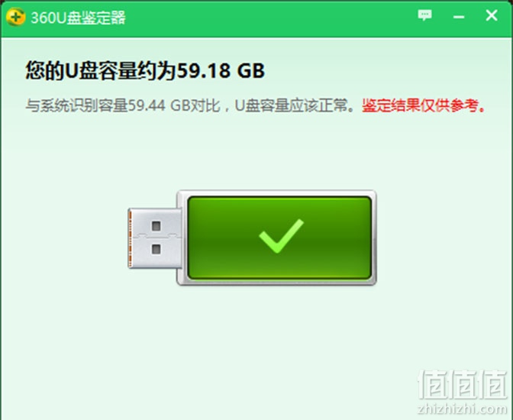Click the 360U盘鉴定器 title text
The width and height of the screenshot is (513, 420).
click(78, 18)
